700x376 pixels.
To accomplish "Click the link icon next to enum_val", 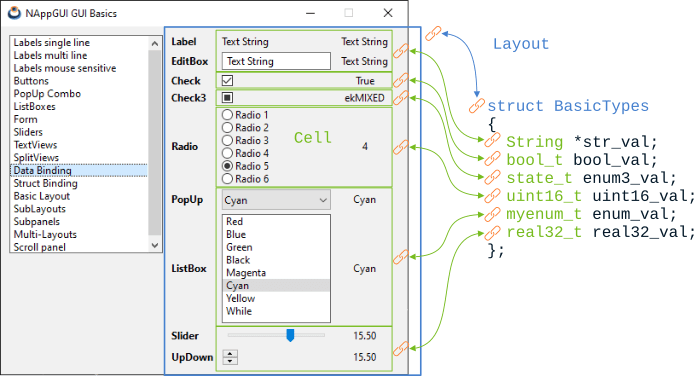I will pyautogui.click(x=492, y=214).
